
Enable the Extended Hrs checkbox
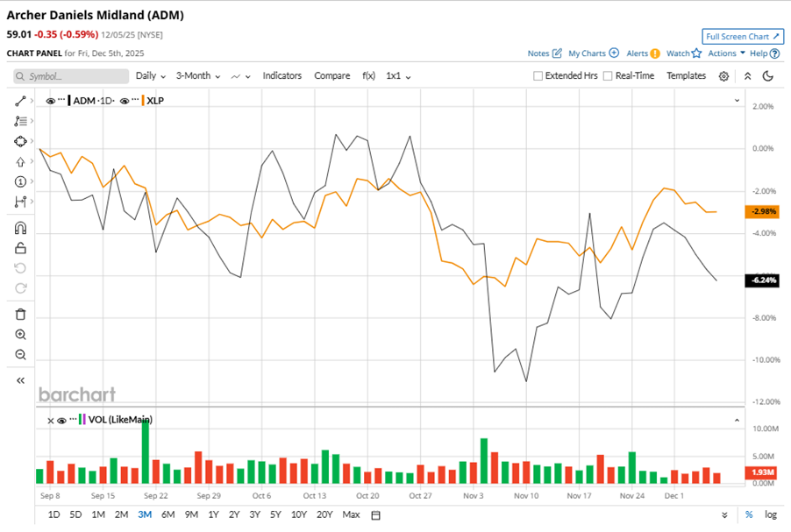[x=538, y=75]
